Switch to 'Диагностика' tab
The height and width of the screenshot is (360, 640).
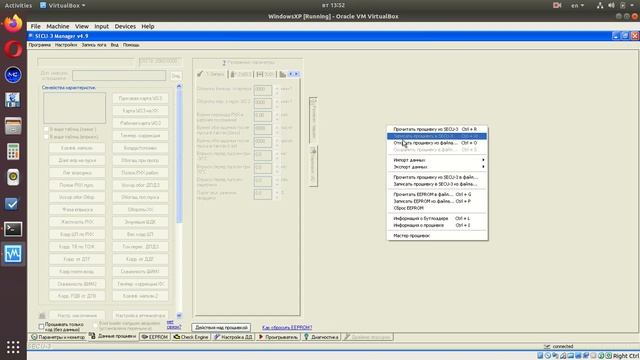[x=321, y=337]
